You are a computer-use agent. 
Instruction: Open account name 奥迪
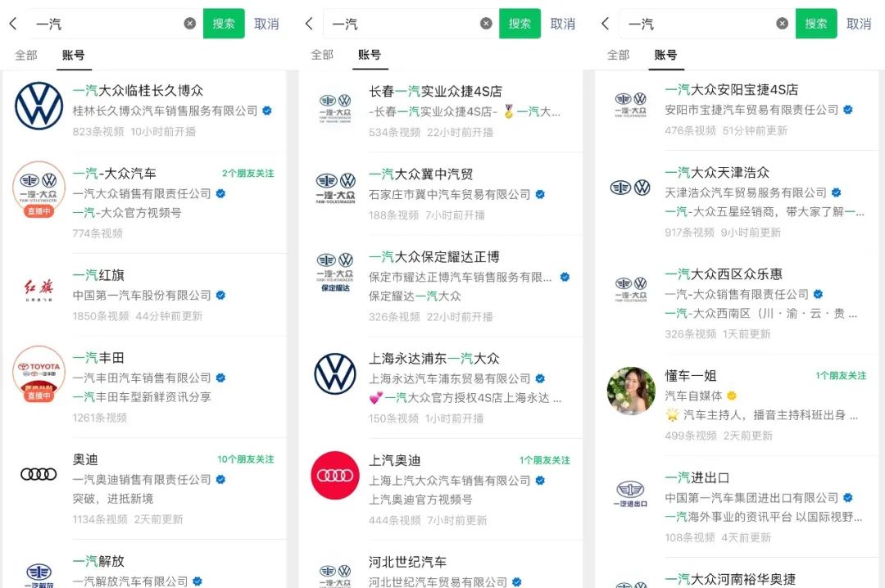[x=85, y=459]
